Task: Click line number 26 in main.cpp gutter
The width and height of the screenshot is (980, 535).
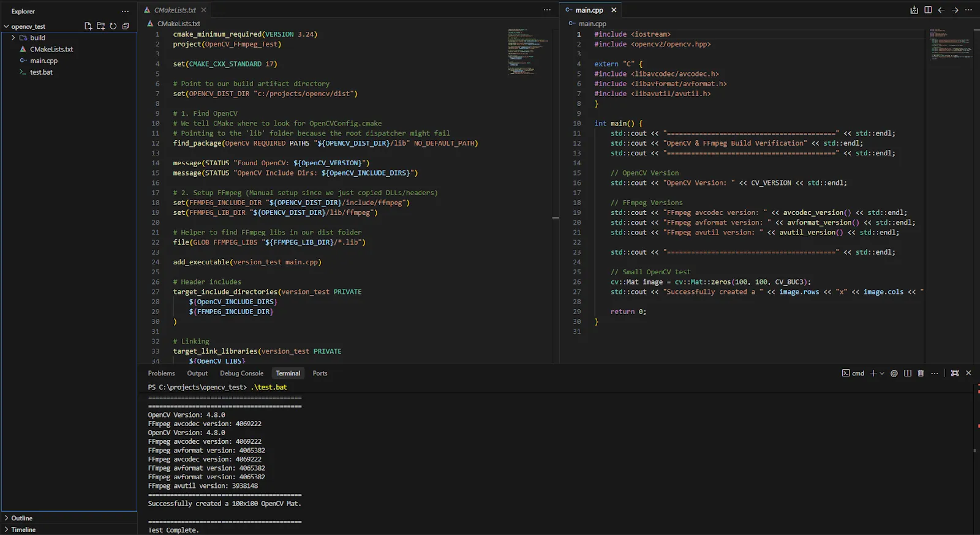Action: coord(577,282)
